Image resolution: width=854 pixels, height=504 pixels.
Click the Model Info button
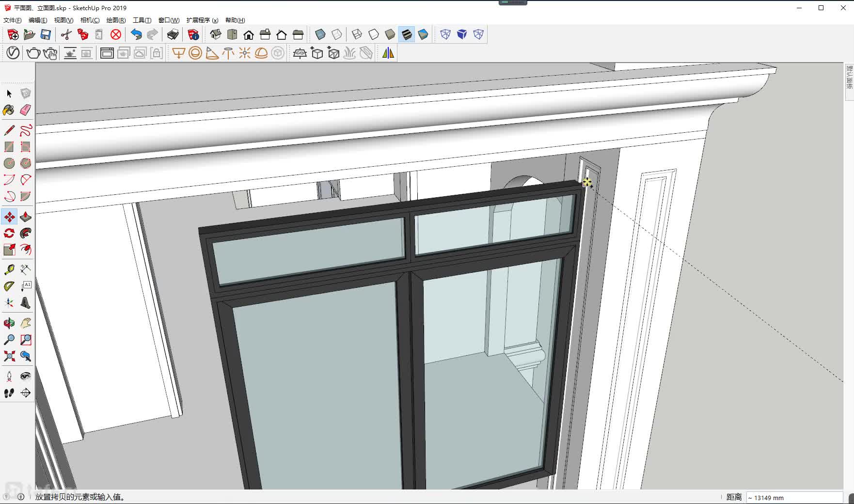click(x=193, y=34)
